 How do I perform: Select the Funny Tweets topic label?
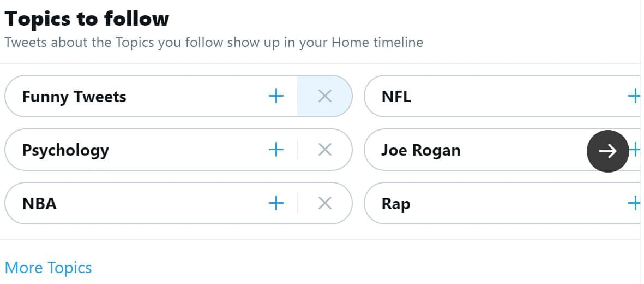click(x=74, y=97)
